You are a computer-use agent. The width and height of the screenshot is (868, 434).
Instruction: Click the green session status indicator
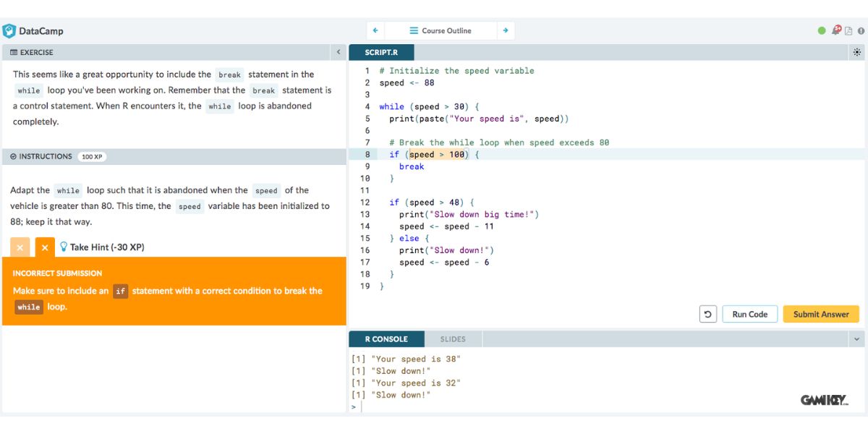(x=822, y=31)
